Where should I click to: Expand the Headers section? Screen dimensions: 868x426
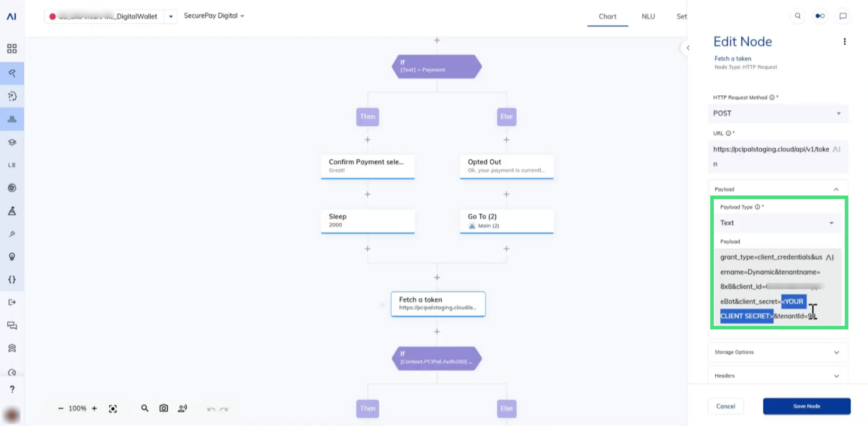(778, 376)
